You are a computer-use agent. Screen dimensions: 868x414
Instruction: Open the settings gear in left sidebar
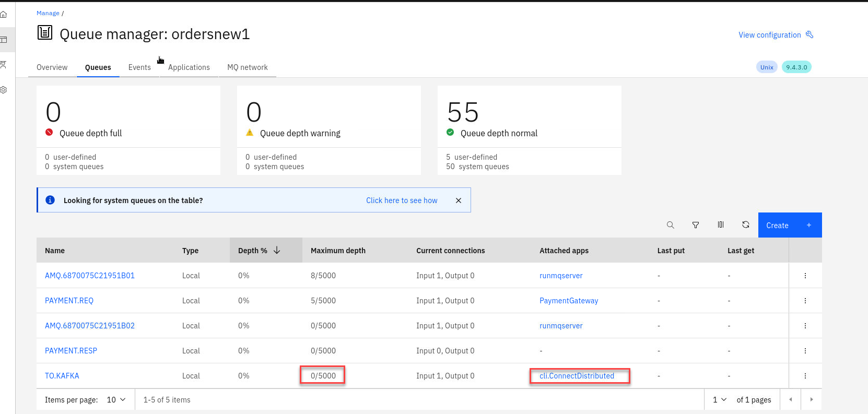tap(4, 90)
